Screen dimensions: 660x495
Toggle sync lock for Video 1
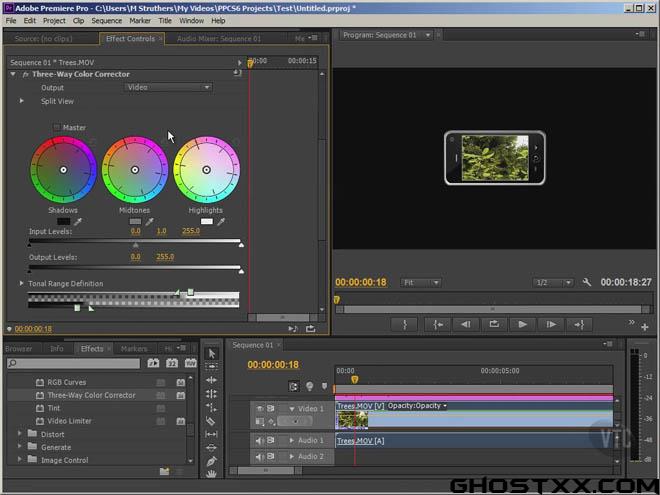(x=271, y=409)
